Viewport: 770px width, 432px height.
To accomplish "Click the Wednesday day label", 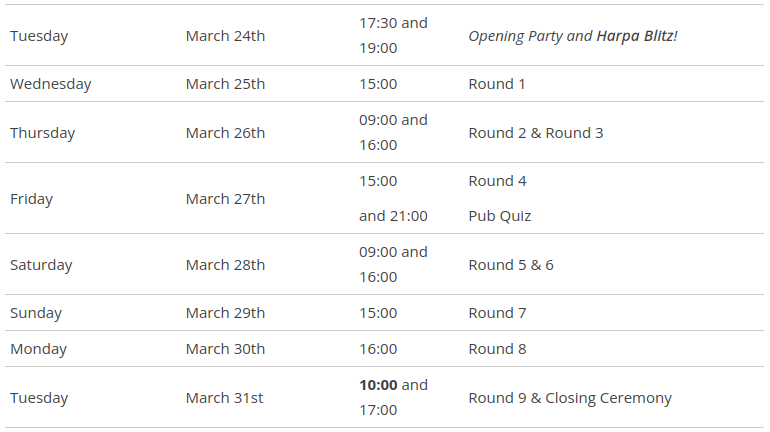I will [x=50, y=84].
